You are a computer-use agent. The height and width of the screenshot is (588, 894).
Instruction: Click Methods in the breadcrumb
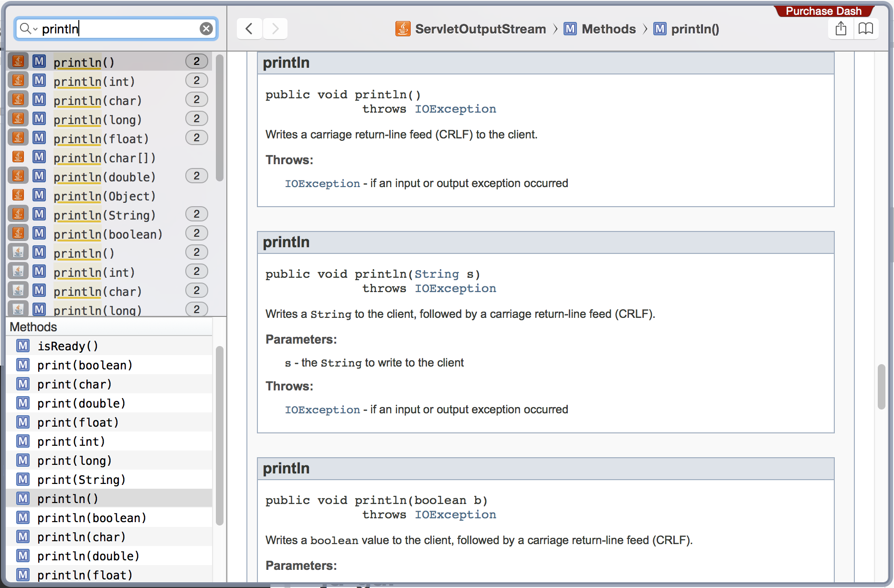point(609,29)
